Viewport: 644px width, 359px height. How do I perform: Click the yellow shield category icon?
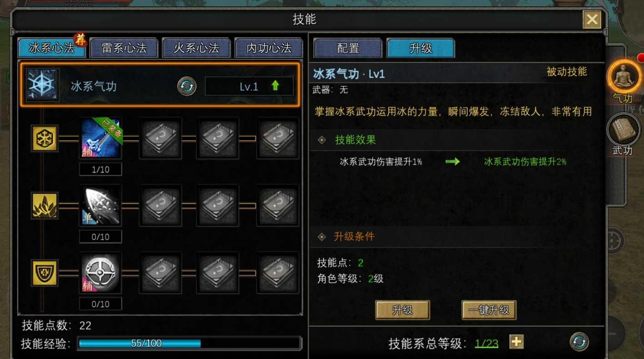tap(45, 273)
